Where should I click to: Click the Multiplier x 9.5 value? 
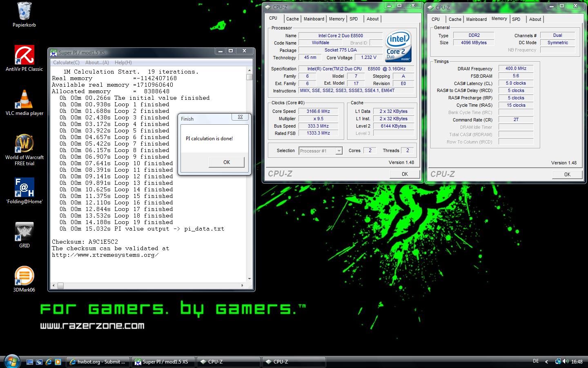point(318,119)
